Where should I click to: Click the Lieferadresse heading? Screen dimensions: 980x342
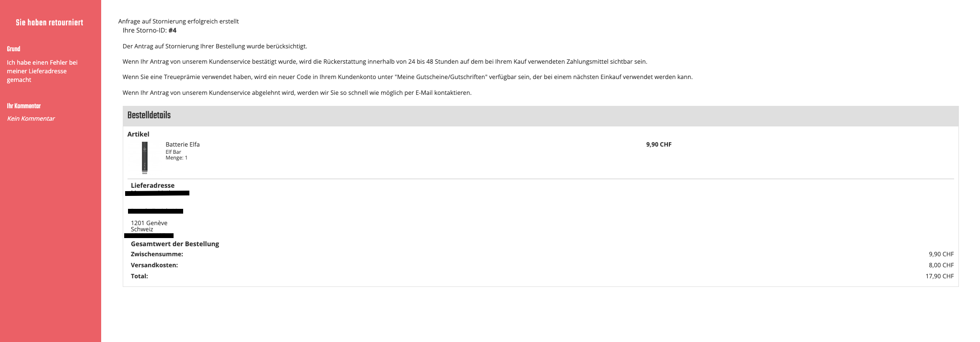pos(152,185)
